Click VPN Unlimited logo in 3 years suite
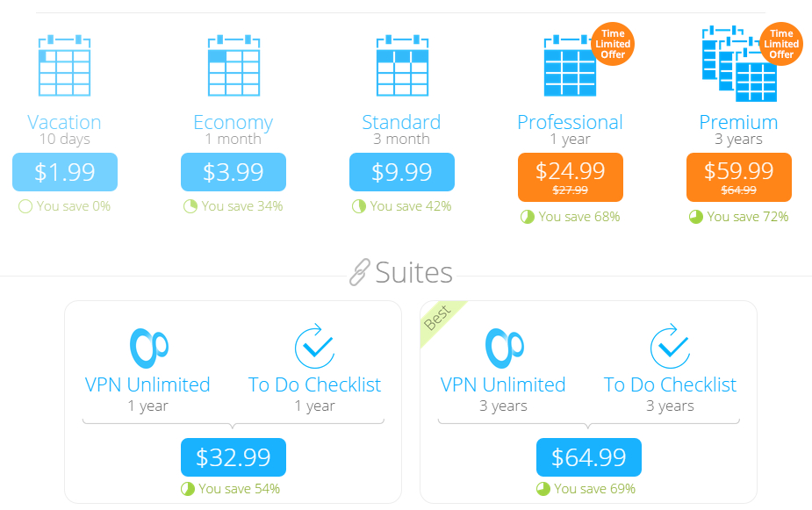This screenshot has height=510, width=812. pyautogui.click(x=505, y=348)
